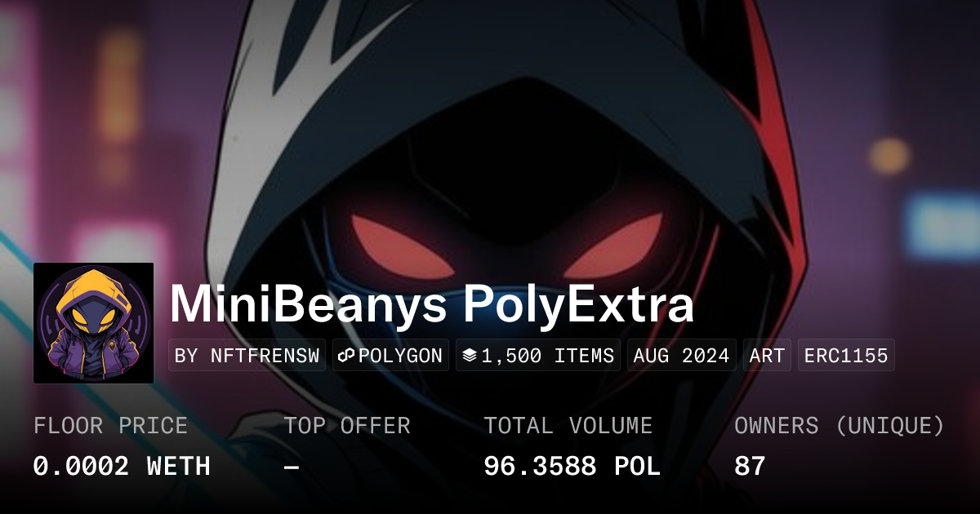This screenshot has height=514, width=980.
Task: Select the AUG 2024 date badge
Action: tap(681, 356)
